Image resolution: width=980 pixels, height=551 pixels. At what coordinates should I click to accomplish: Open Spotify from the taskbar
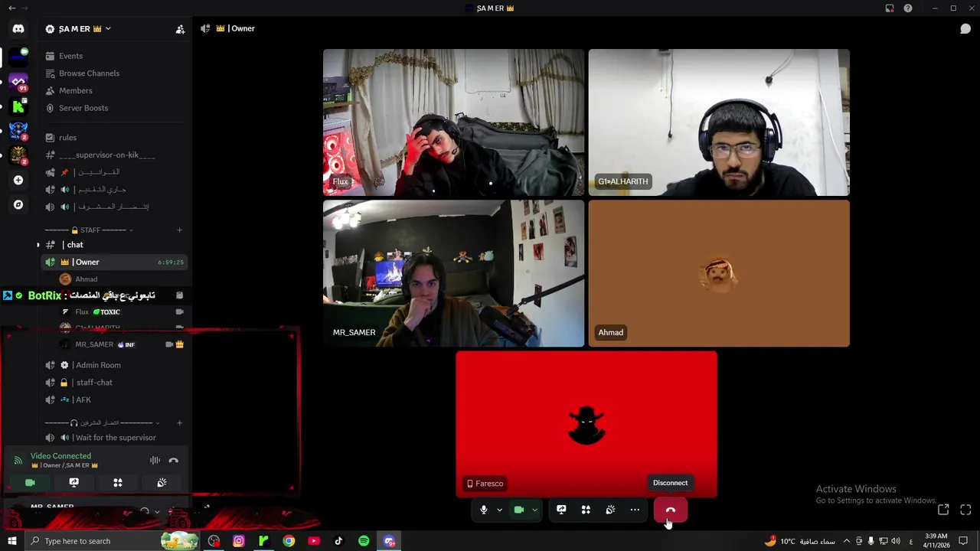tap(364, 541)
